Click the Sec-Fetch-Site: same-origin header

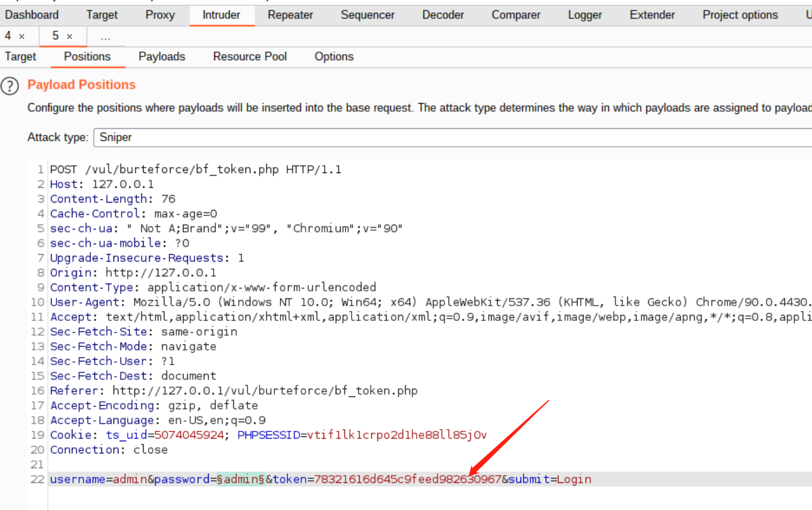click(144, 331)
